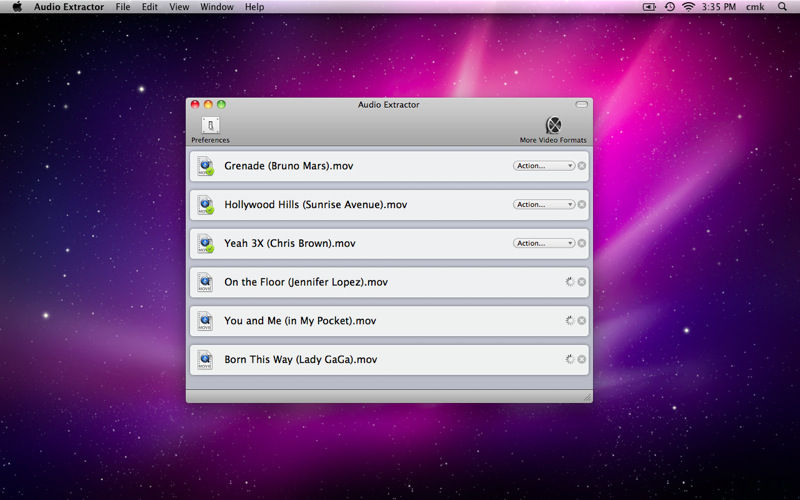This screenshot has height=500, width=800.
Task: Click the Wi-Fi status icon
Action: coord(689,7)
